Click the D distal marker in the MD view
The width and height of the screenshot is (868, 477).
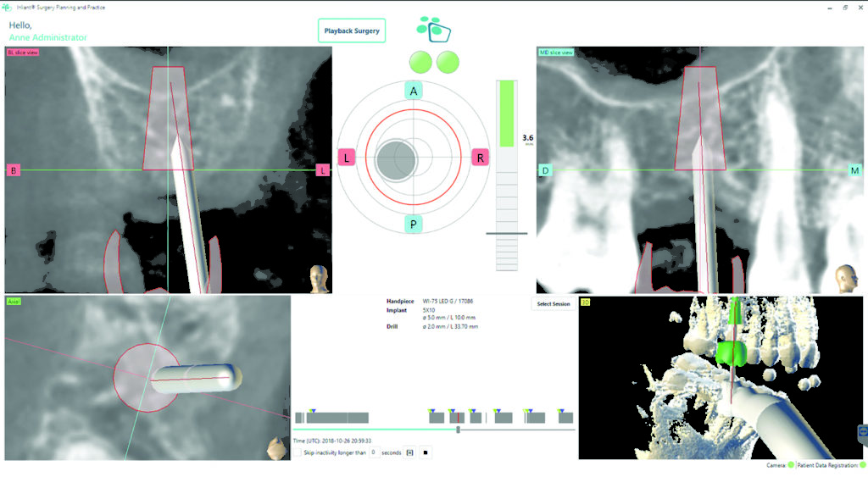pos(545,170)
